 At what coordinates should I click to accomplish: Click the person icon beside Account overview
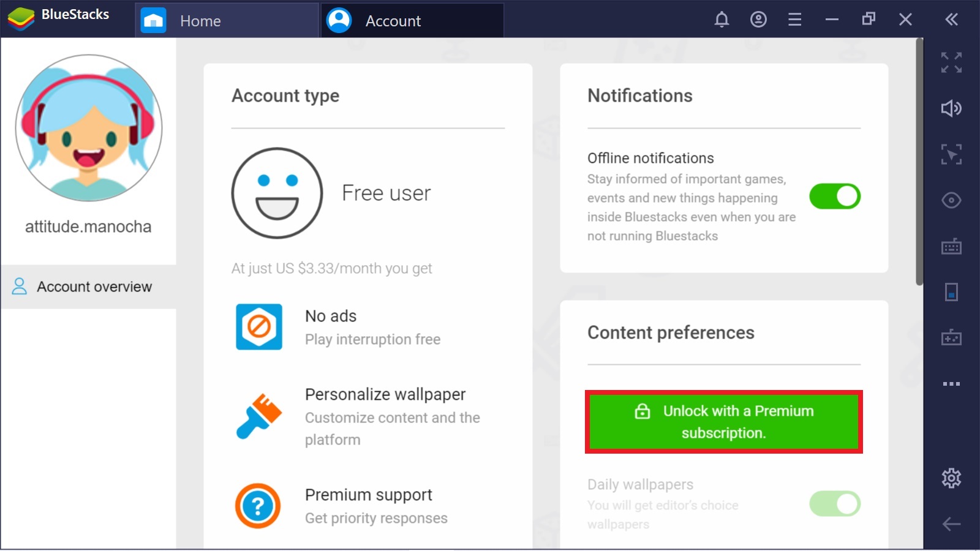[20, 286]
